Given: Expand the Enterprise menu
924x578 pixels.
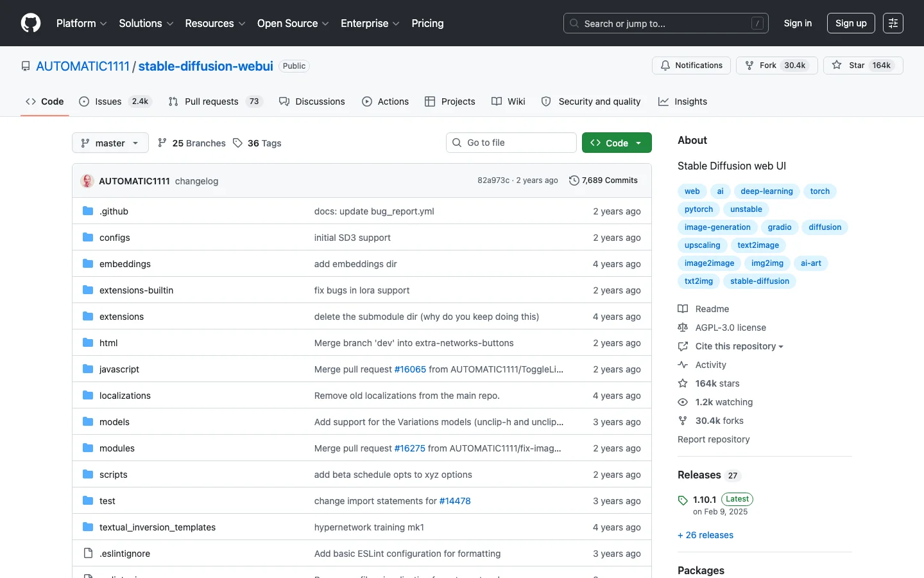Looking at the screenshot, I should point(370,23).
